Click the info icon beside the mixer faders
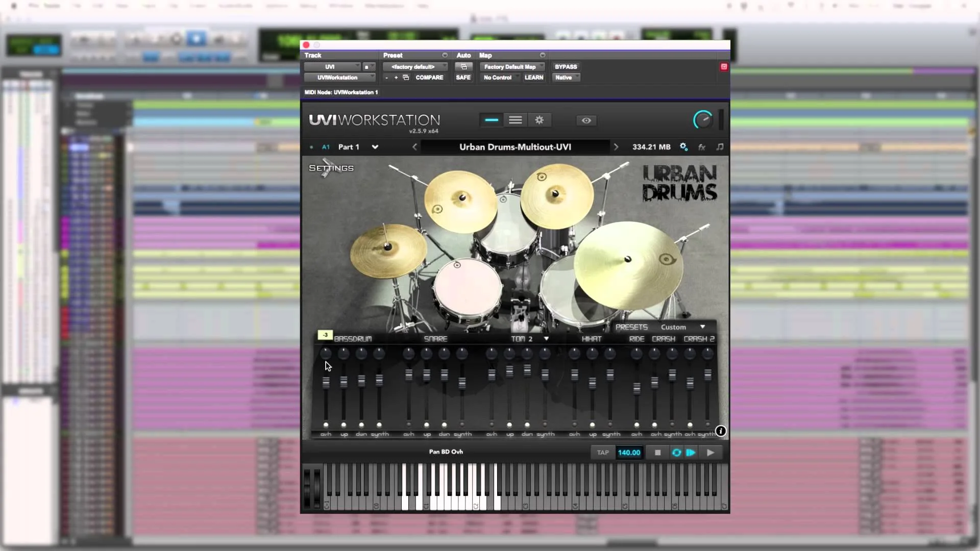Screen dimensions: 980x551 pos(721,431)
